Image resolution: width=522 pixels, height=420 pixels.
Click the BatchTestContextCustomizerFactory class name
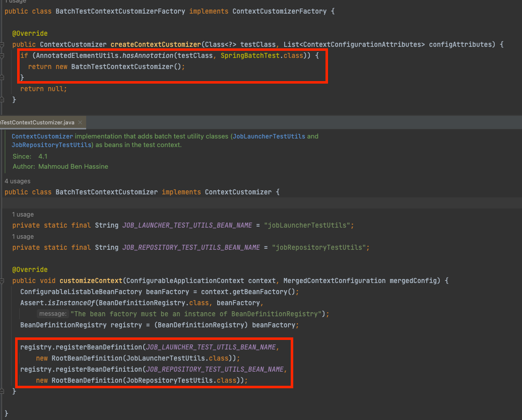click(120, 11)
